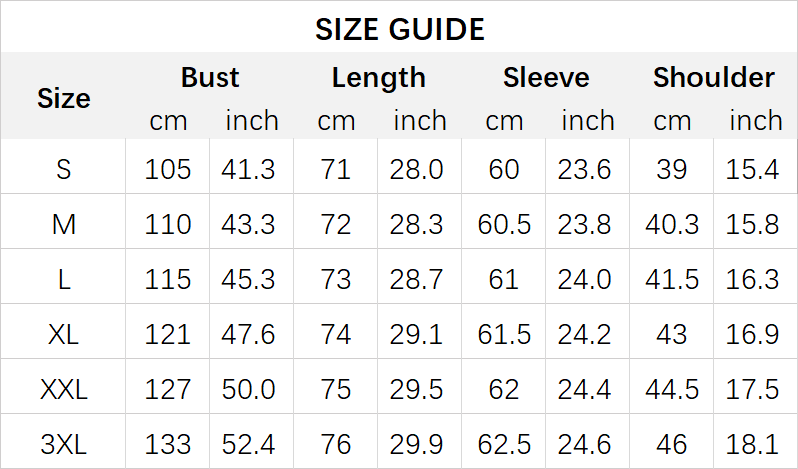
Task: Click the SIZE GUIDE title
Action: [399, 29]
